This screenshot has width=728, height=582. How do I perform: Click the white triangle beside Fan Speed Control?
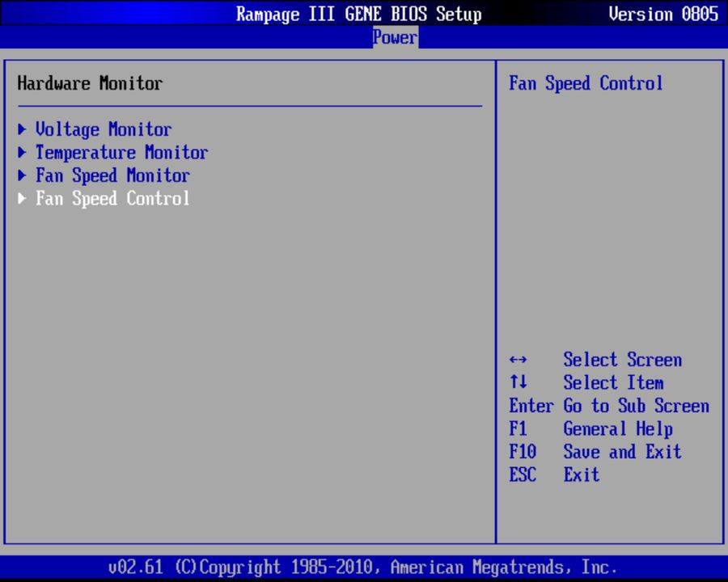[22, 199]
